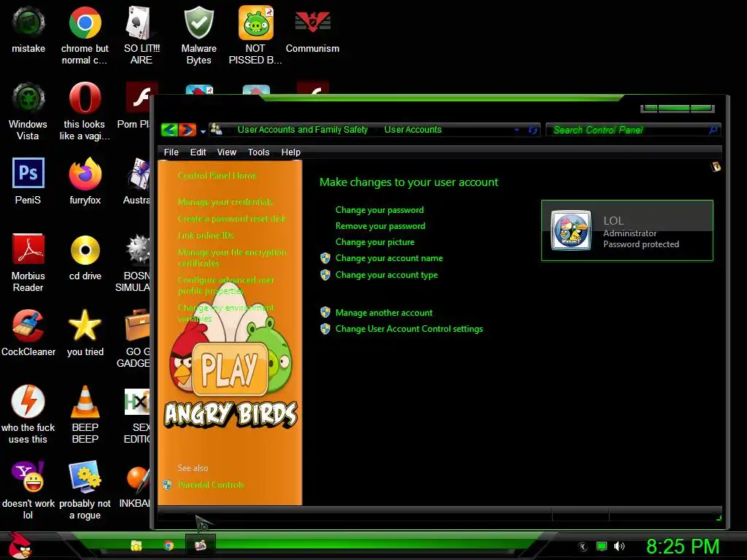The width and height of the screenshot is (747, 560).
Task: Click the green monitor tray icon
Action: 602,546
